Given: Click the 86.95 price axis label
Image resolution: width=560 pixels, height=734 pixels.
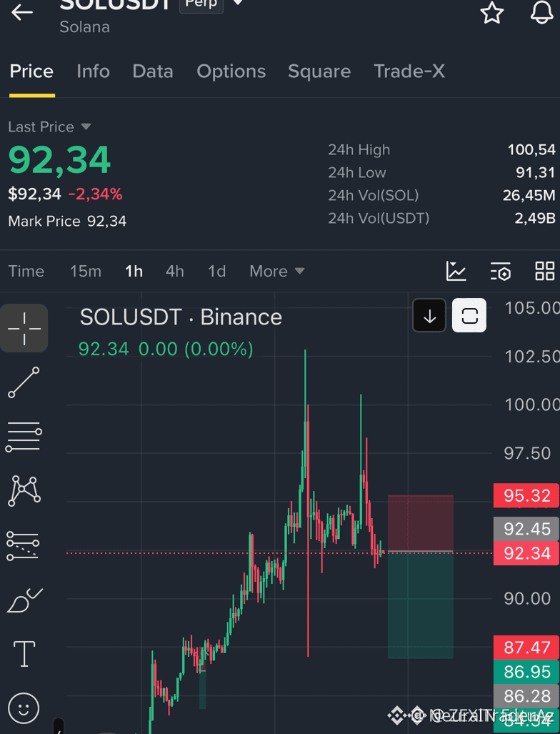Looking at the screenshot, I should pos(526,672).
